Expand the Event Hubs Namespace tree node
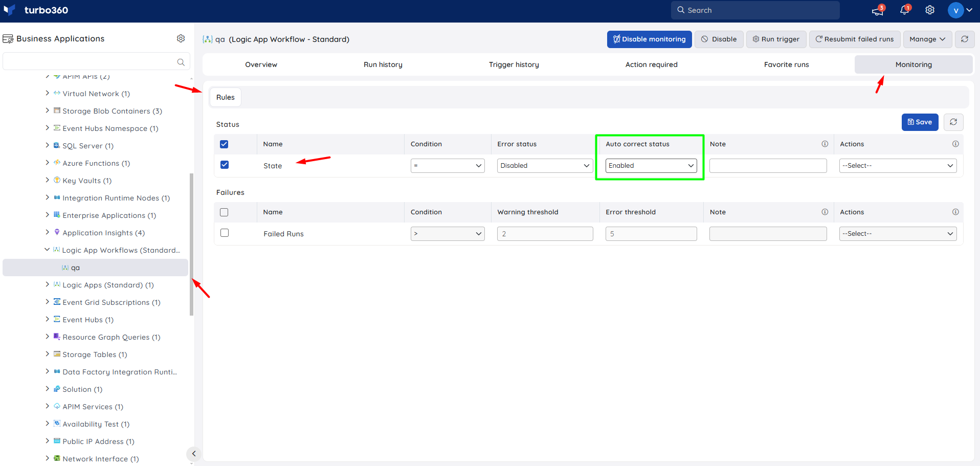This screenshot has width=980, height=466. [47, 128]
